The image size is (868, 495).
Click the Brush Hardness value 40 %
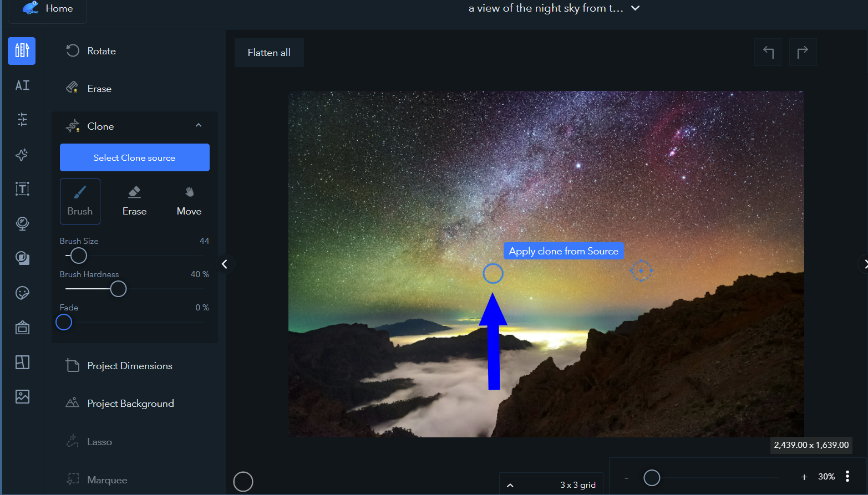200,274
